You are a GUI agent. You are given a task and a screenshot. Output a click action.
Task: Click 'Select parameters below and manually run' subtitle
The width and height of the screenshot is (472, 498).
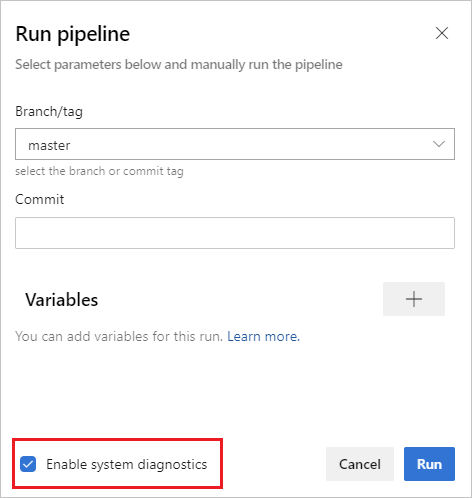(179, 65)
